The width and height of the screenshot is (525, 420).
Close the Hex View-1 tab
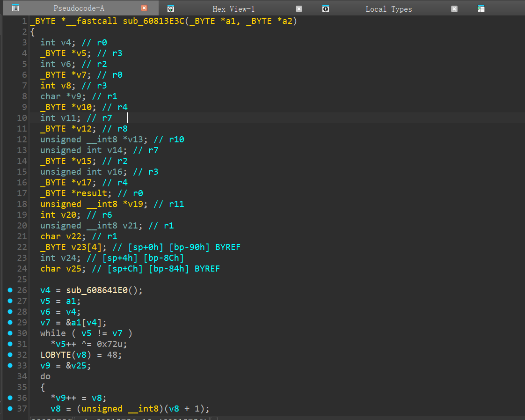[299, 9]
